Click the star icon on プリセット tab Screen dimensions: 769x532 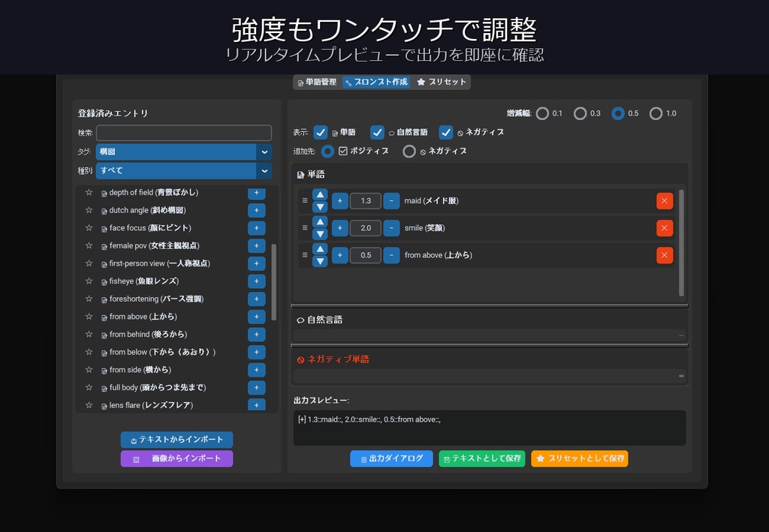pyautogui.click(x=421, y=82)
